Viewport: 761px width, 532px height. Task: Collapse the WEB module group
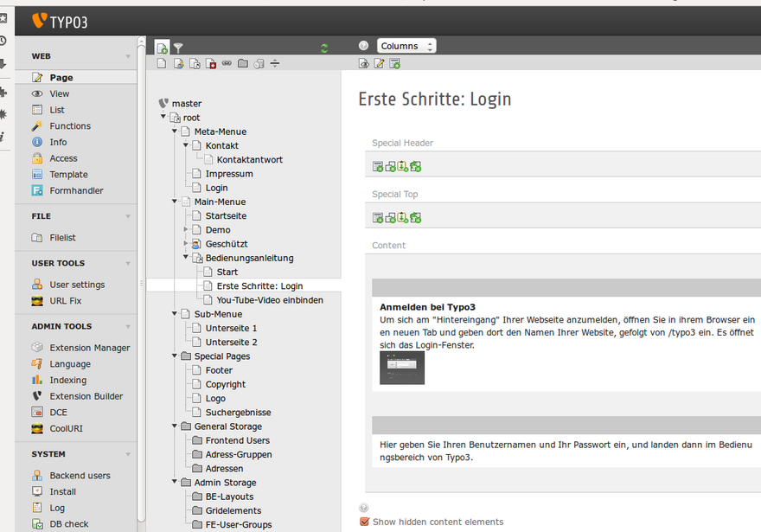pyautogui.click(x=128, y=56)
